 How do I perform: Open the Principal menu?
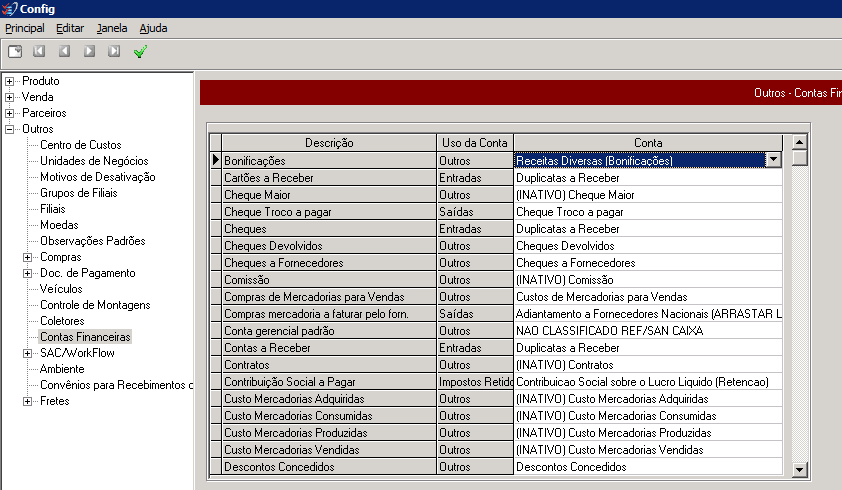point(25,28)
